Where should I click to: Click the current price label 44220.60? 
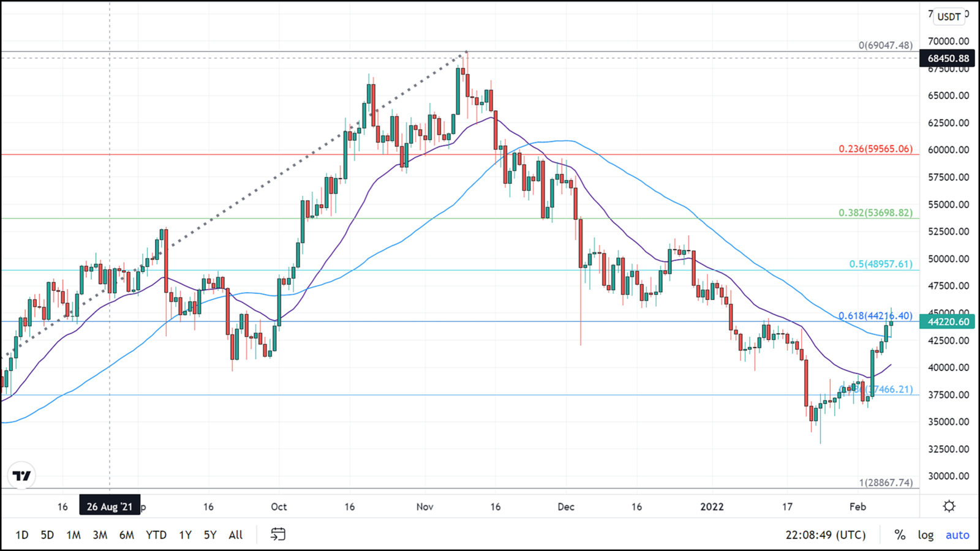coord(948,321)
